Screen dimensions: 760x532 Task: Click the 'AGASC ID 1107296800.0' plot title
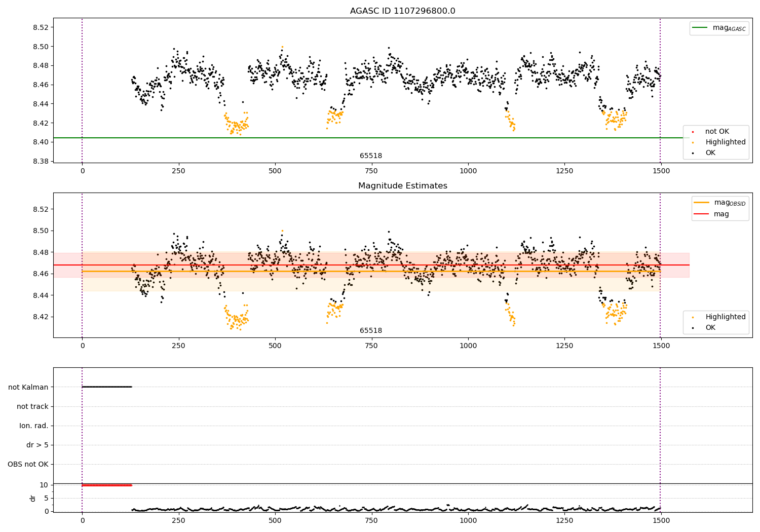[402, 11]
